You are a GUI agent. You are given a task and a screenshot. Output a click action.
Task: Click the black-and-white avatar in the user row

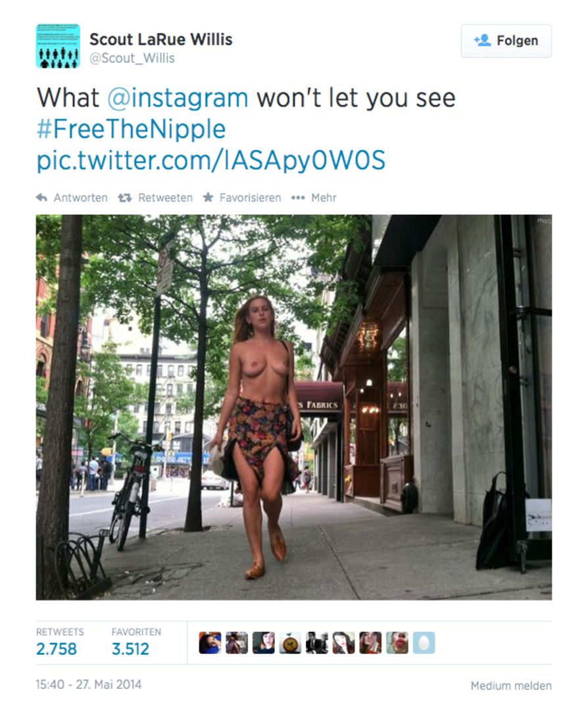point(317,642)
